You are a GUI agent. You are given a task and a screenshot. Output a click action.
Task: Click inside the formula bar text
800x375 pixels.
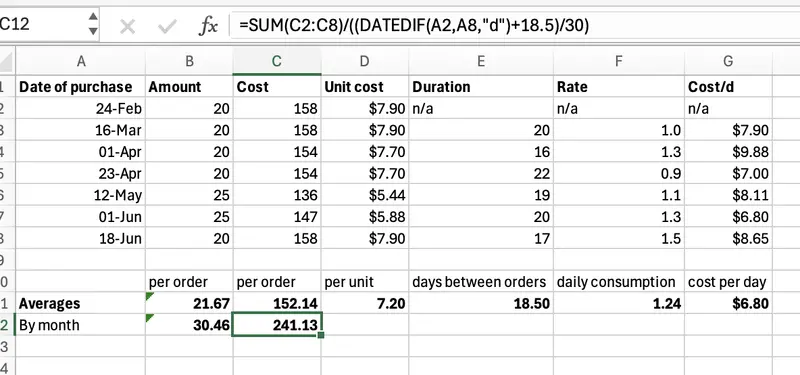click(x=414, y=25)
